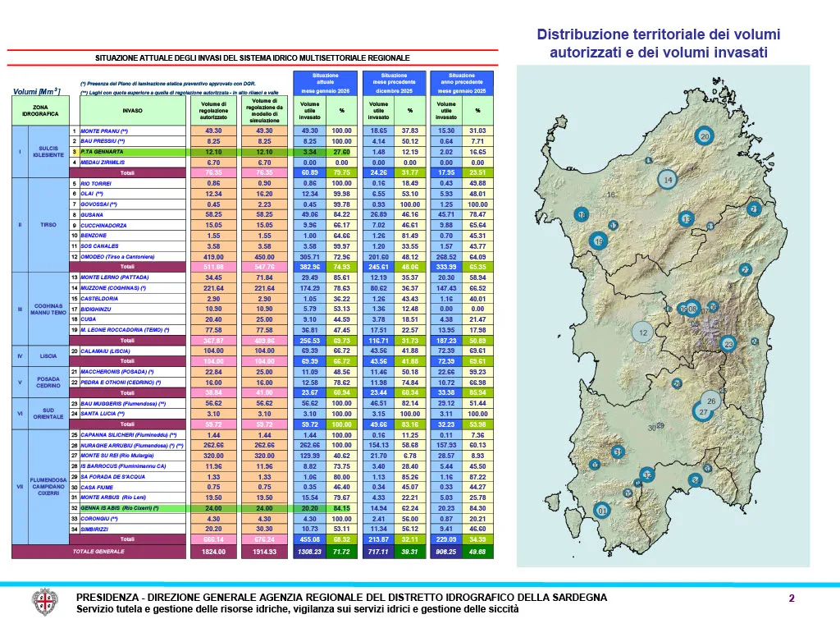Click the grey circle marker numbered 26

[711, 401]
